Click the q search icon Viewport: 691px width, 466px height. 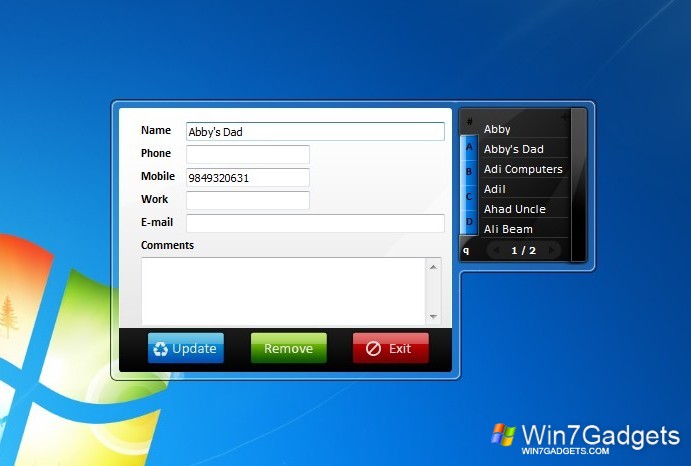[466, 251]
